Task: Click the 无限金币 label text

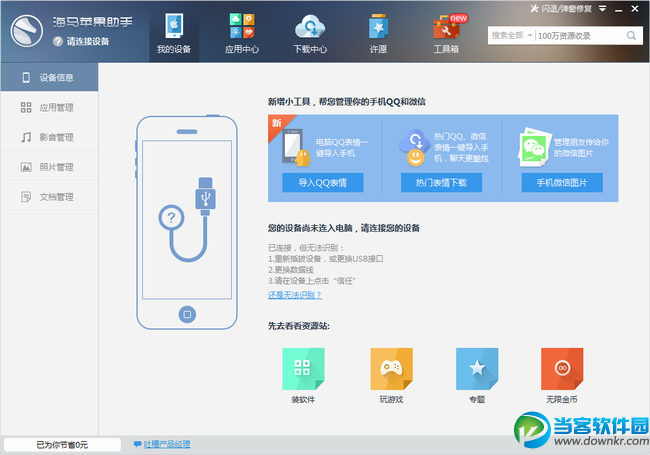Action: click(x=562, y=399)
